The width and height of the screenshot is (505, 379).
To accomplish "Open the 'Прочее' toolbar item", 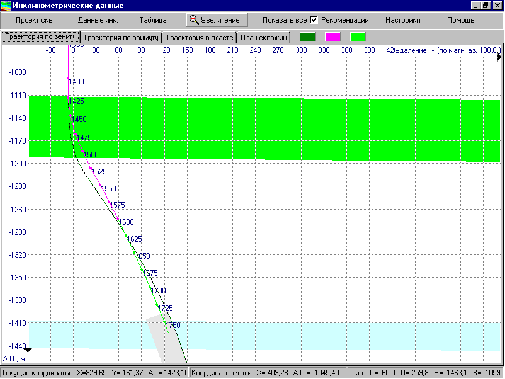I will pyautogui.click(x=461, y=20).
